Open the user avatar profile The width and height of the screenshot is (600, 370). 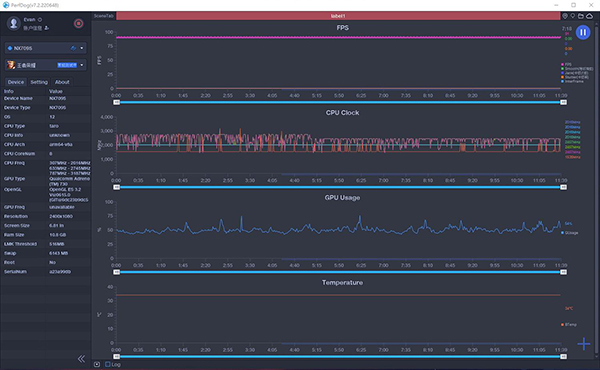pos(14,23)
